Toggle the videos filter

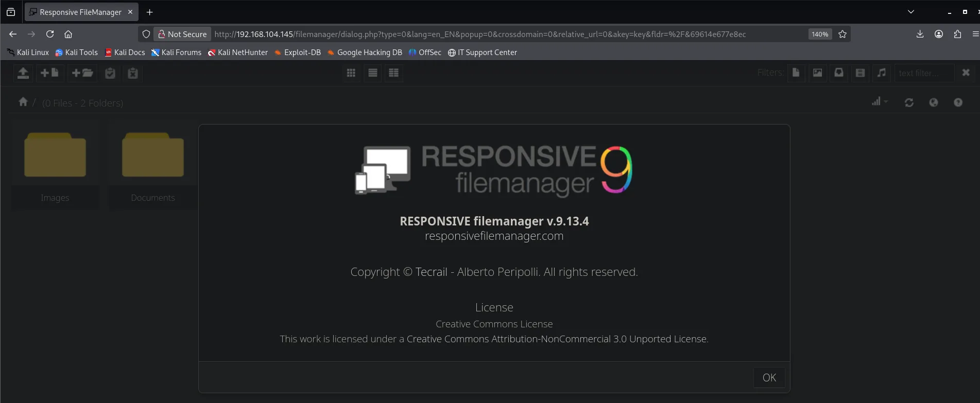pos(860,73)
